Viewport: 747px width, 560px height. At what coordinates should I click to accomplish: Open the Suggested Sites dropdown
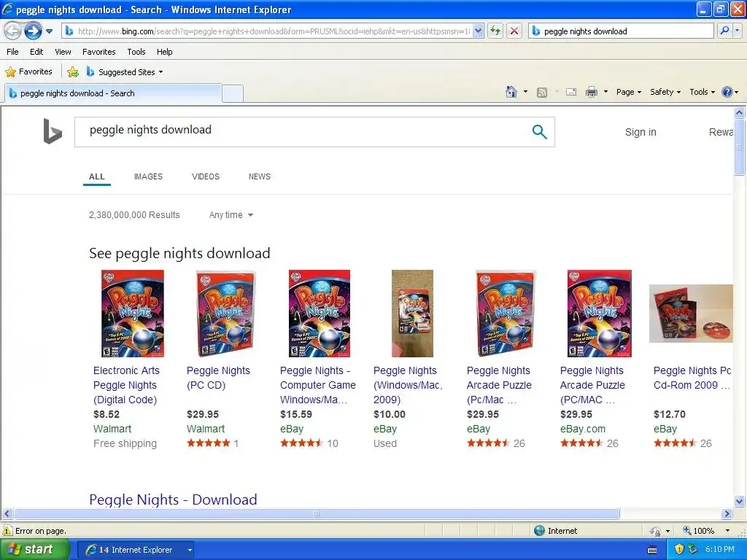(125, 72)
